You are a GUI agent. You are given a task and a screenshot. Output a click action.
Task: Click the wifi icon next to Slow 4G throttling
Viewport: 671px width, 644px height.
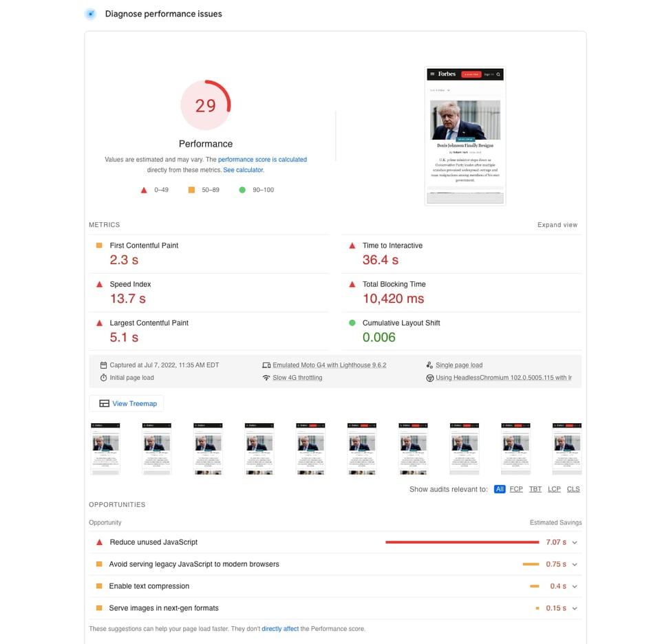click(267, 378)
